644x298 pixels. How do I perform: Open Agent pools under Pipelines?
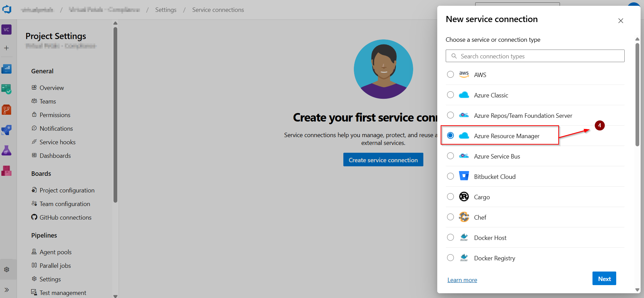coord(56,252)
